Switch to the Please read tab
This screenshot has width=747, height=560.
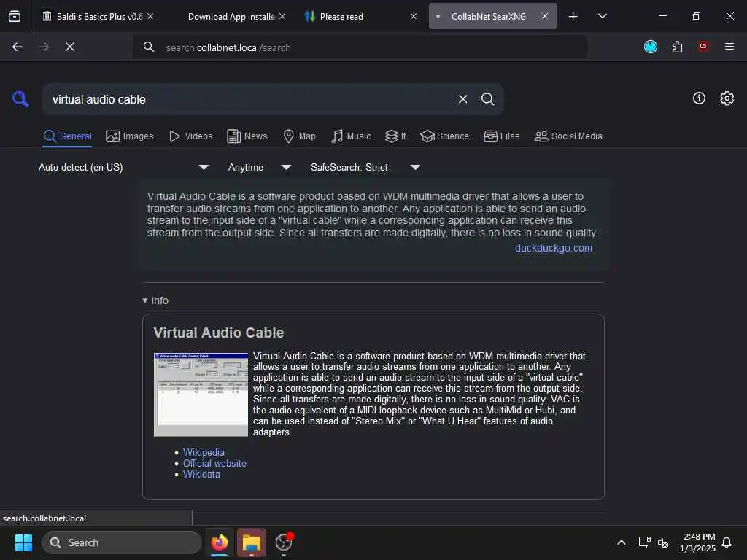coord(341,16)
